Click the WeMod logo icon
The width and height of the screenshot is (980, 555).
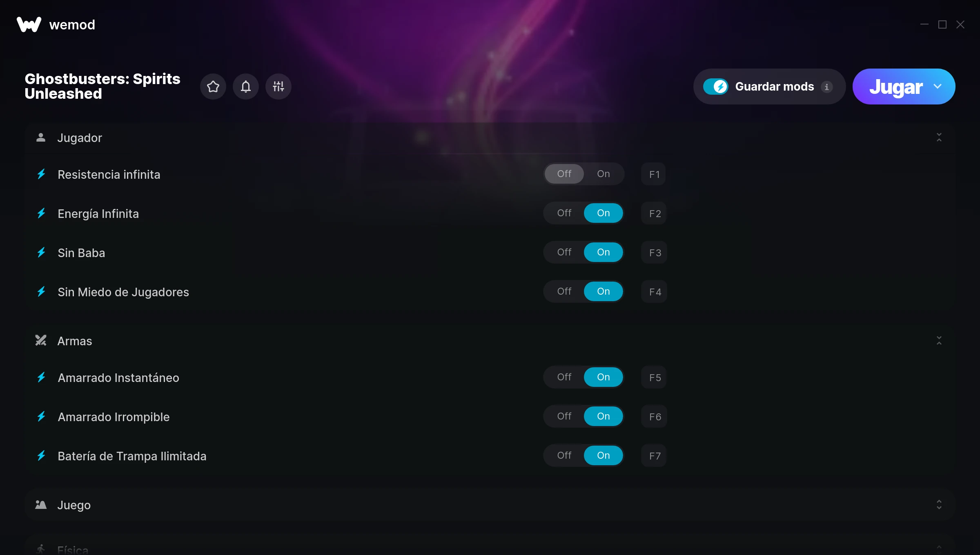(x=29, y=24)
